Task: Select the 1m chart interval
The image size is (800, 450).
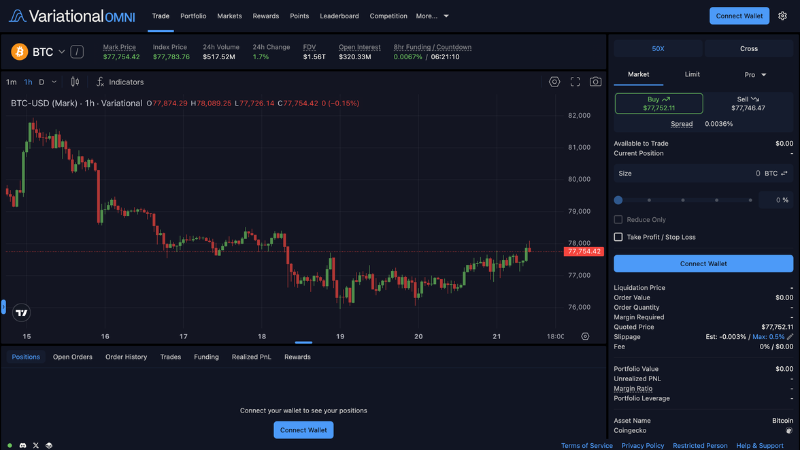Action: 11,82
